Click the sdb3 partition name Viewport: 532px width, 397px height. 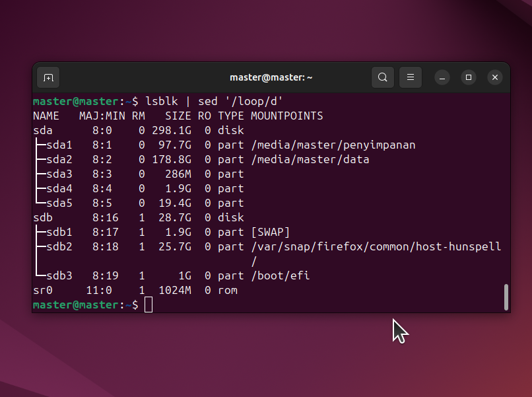tap(59, 275)
